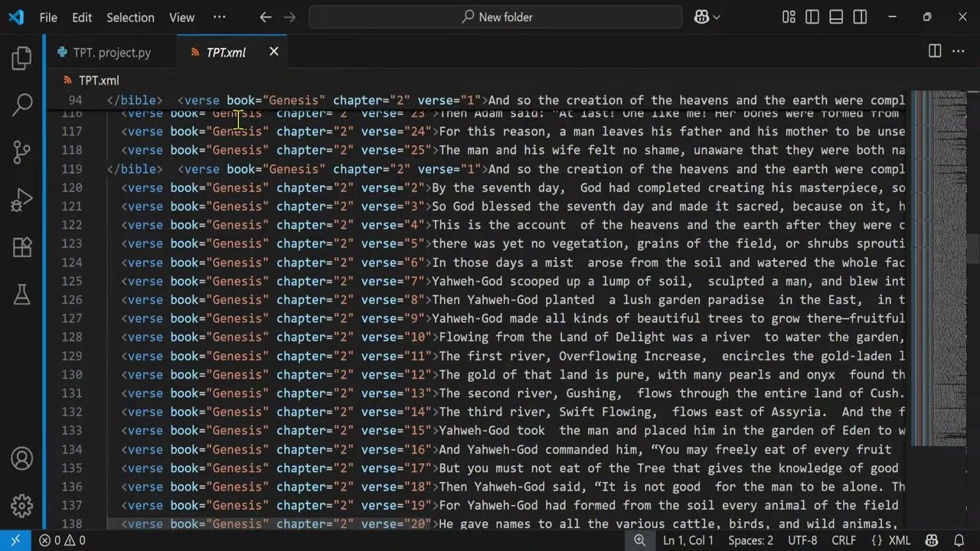Open the Selection menu

[130, 17]
